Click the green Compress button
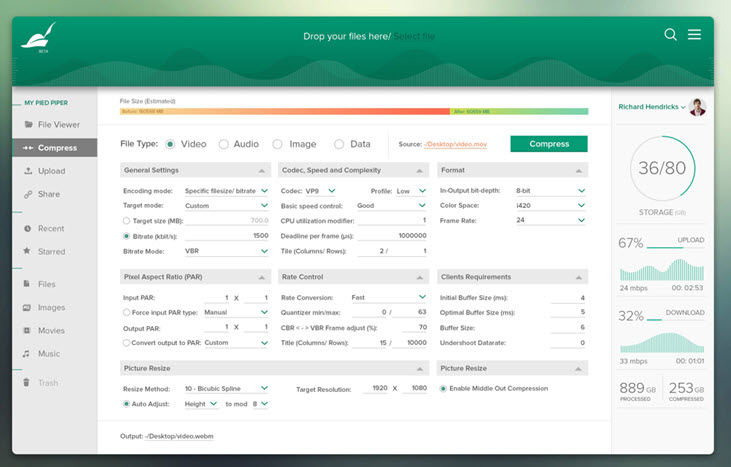731x467 pixels. 548,144
